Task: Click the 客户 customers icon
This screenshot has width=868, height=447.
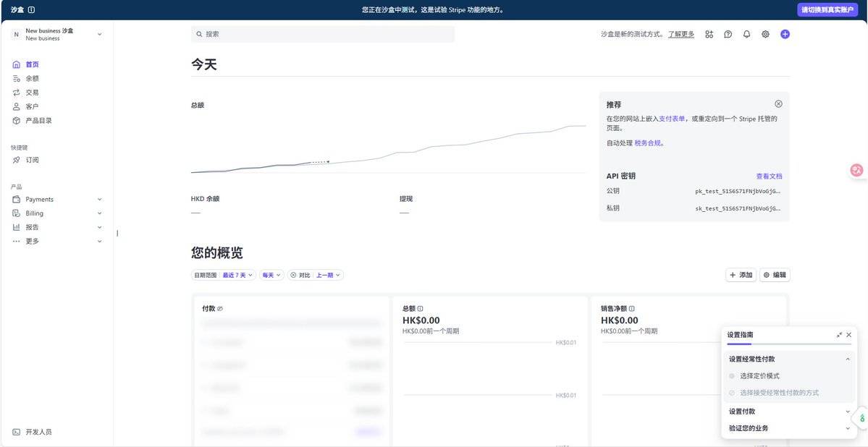Action: pos(16,106)
